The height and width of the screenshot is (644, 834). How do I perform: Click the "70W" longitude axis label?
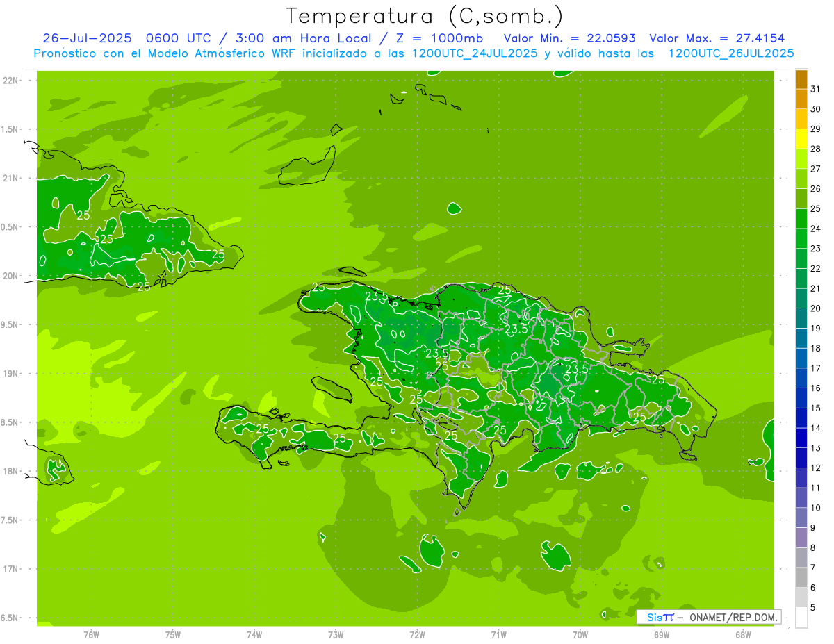(x=580, y=635)
